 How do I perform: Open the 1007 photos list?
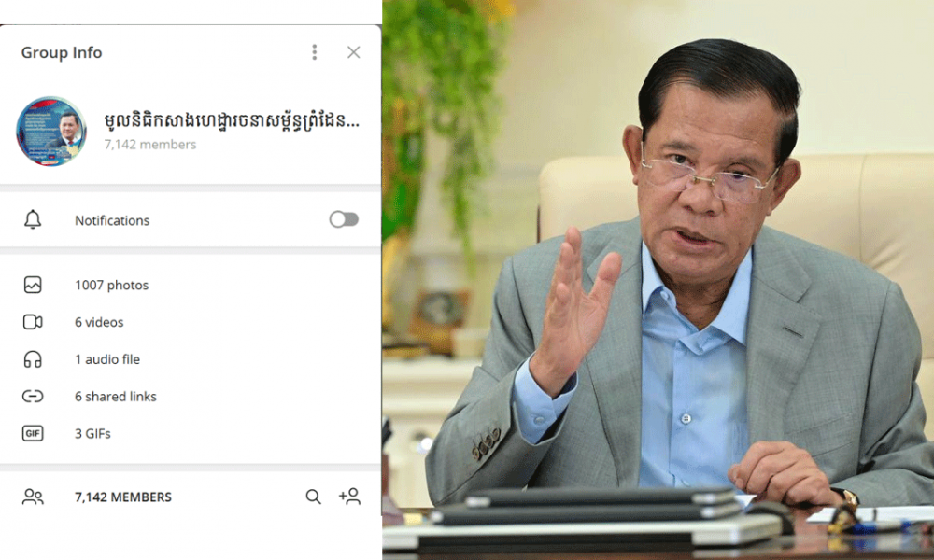191,285
